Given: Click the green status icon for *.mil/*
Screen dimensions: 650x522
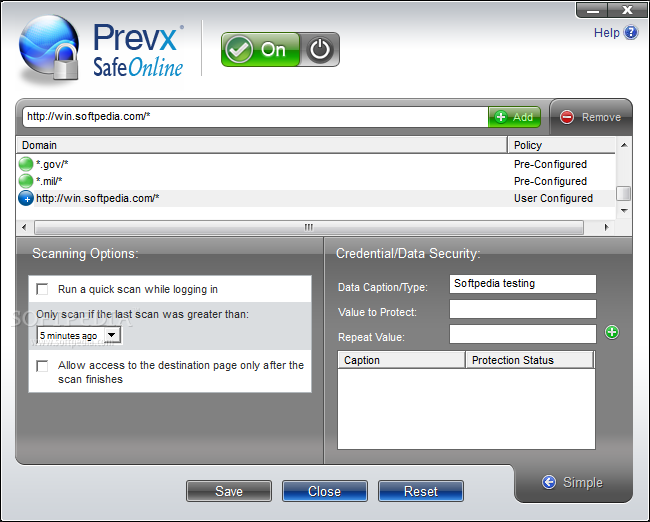Looking at the screenshot, I should (x=26, y=181).
